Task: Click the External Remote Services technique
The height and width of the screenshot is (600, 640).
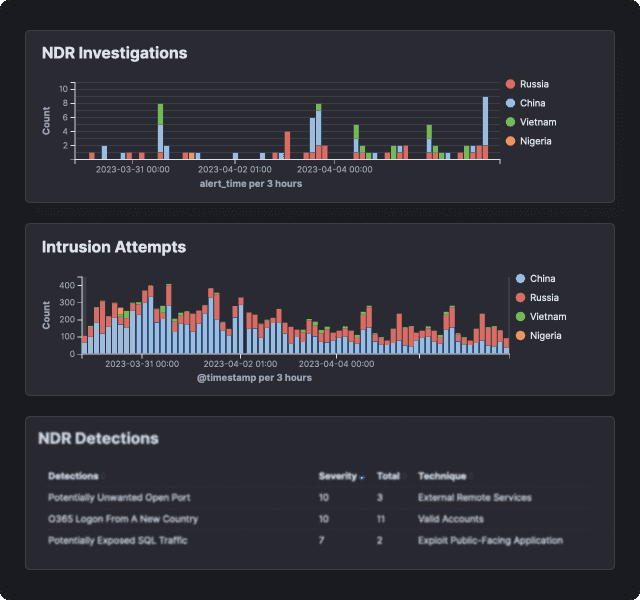Action: click(474, 497)
